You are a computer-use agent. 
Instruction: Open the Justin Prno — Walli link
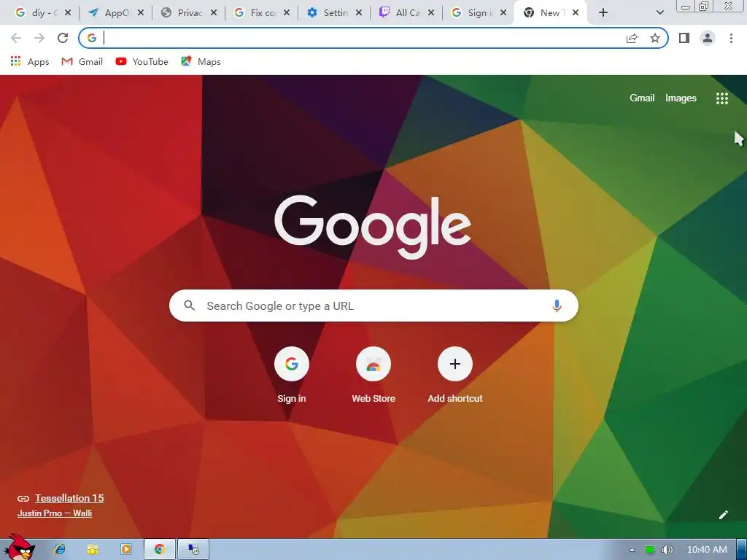tap(54, 513)
